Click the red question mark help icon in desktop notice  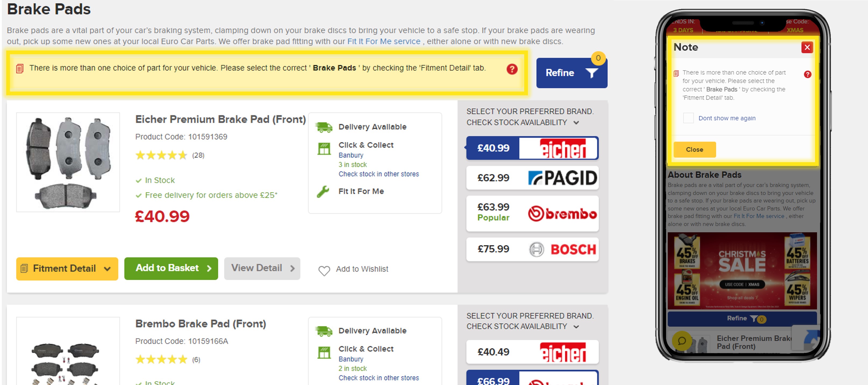(x=512, y=69)
